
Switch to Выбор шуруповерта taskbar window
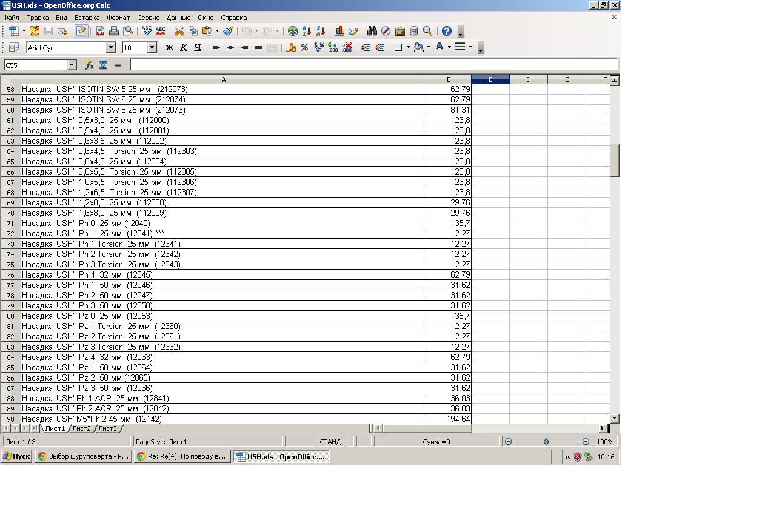[x=83, y=456]
